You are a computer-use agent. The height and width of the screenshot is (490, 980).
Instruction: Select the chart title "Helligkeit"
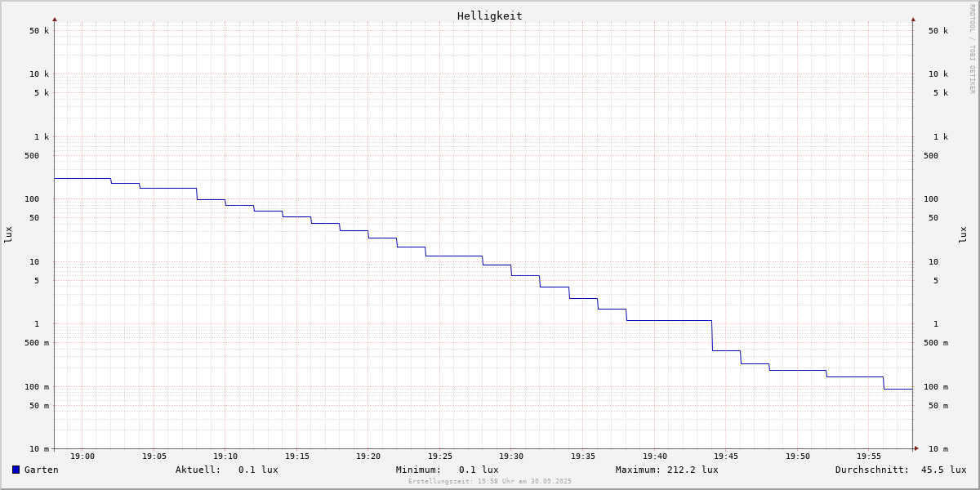click(x=490, y=16)
